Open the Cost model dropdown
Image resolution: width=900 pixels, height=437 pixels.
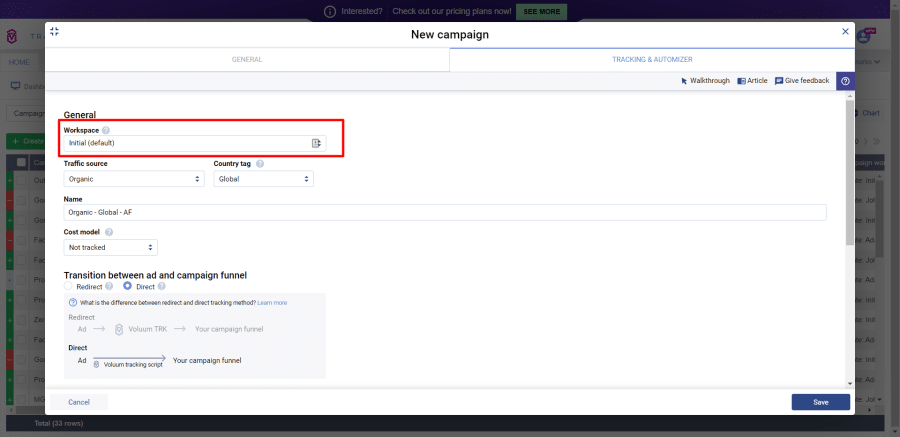coord(110,247)
